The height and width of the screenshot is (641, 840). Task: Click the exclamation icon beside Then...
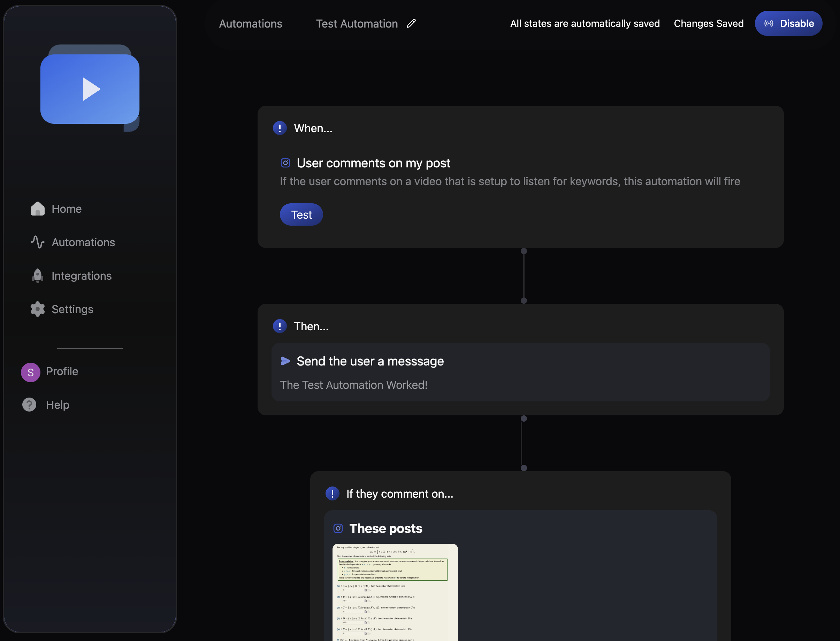coord(280,326)
